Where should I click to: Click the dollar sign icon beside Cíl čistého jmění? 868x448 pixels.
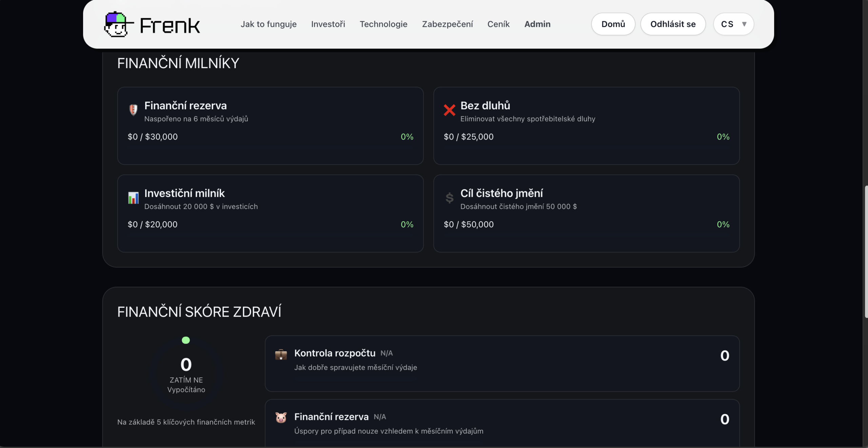[449, 198]
